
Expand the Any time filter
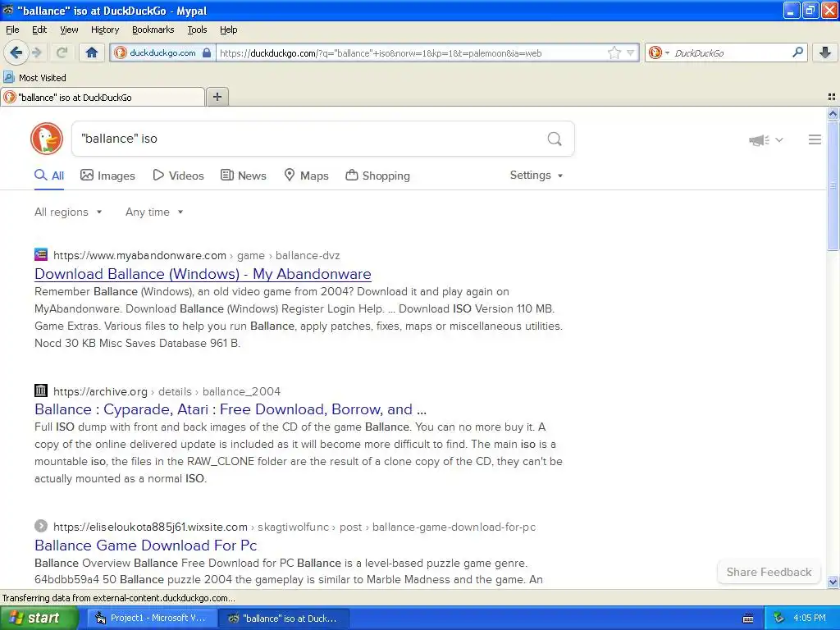tap(154, 212)
